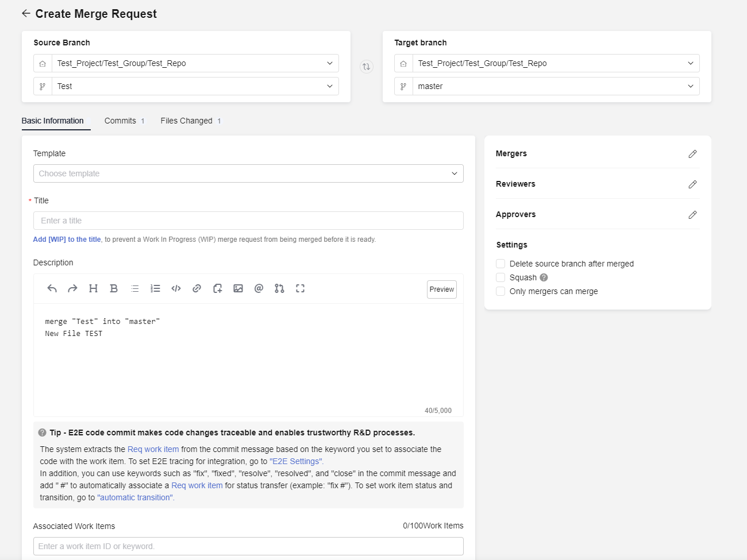Viewport: 747px width, 560px height.
Task: Open the Choose template dropdown
Action: pyautogui.click(x=248, y=173)
